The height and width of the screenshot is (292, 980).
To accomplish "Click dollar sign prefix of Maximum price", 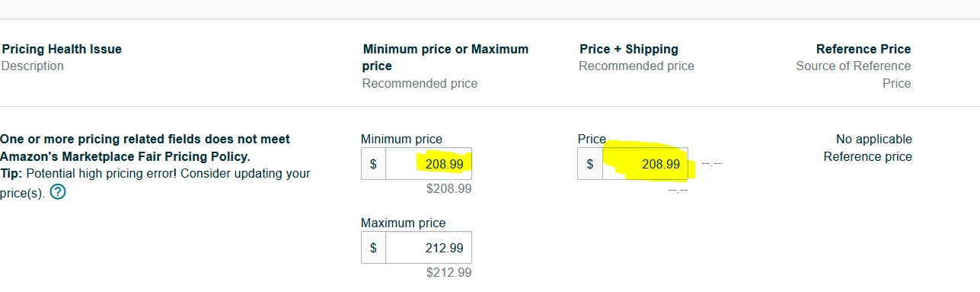I will tap(373, 248).
